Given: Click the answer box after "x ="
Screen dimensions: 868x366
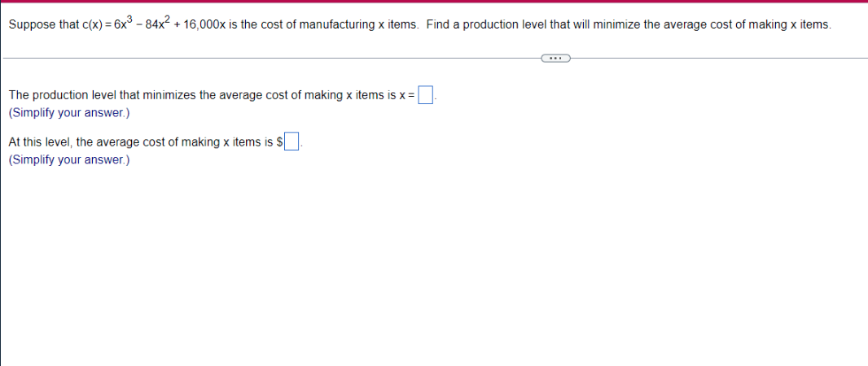Looking at the screenshot, I should [425, 95].
